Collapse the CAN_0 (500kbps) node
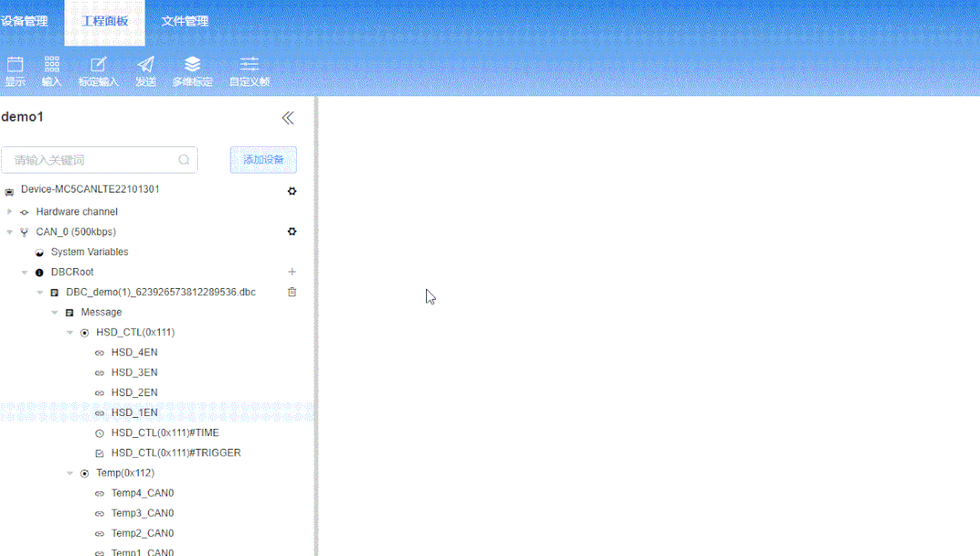980x556 pixels. tap(9, 232)
